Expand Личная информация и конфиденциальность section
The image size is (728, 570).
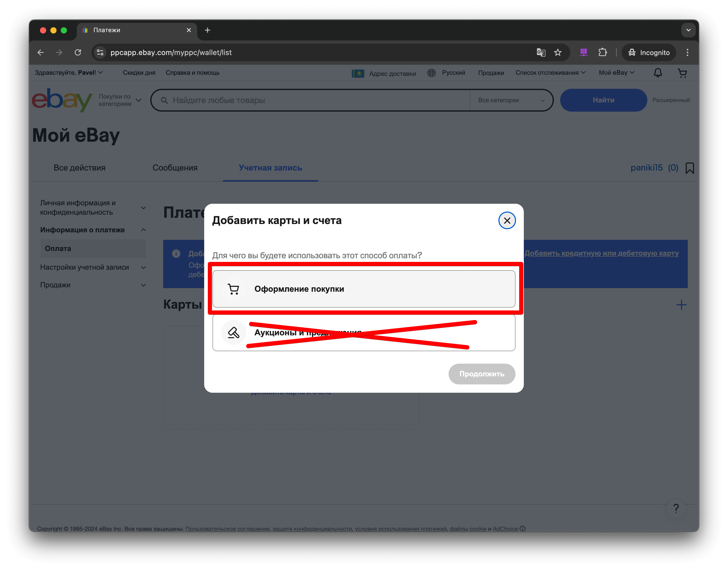(x=93, y=208)
